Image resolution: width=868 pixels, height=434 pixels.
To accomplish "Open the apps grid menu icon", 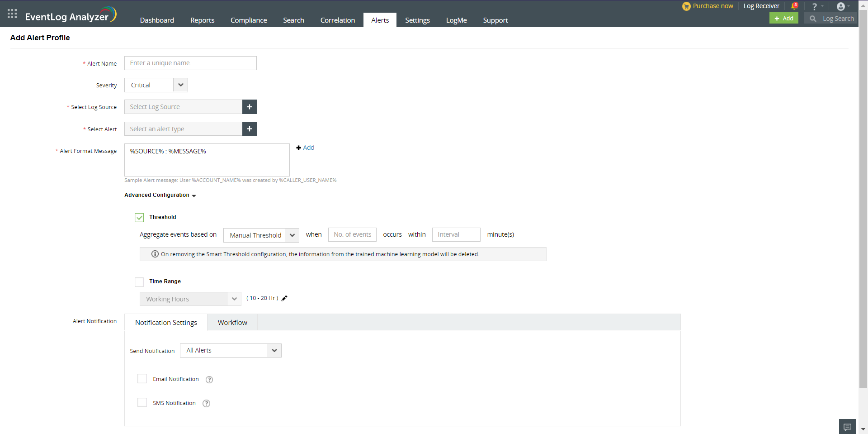I will [12, 14].
